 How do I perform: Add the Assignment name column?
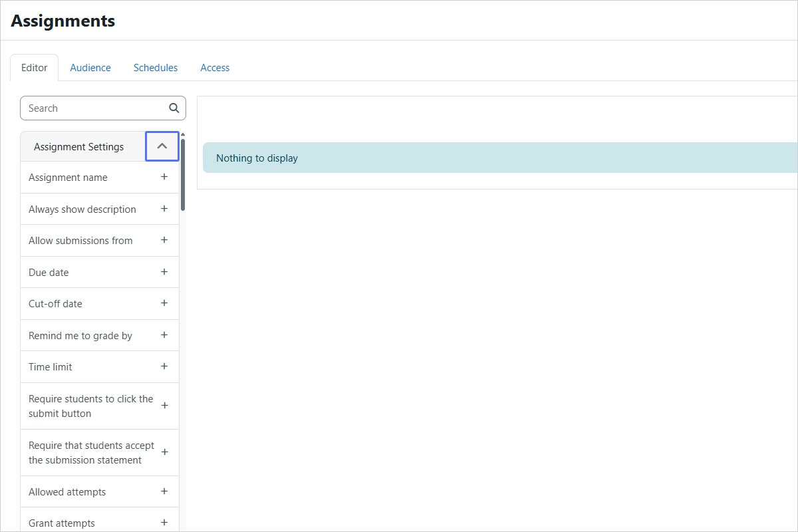pyautogui.click(x=164, y=177)
